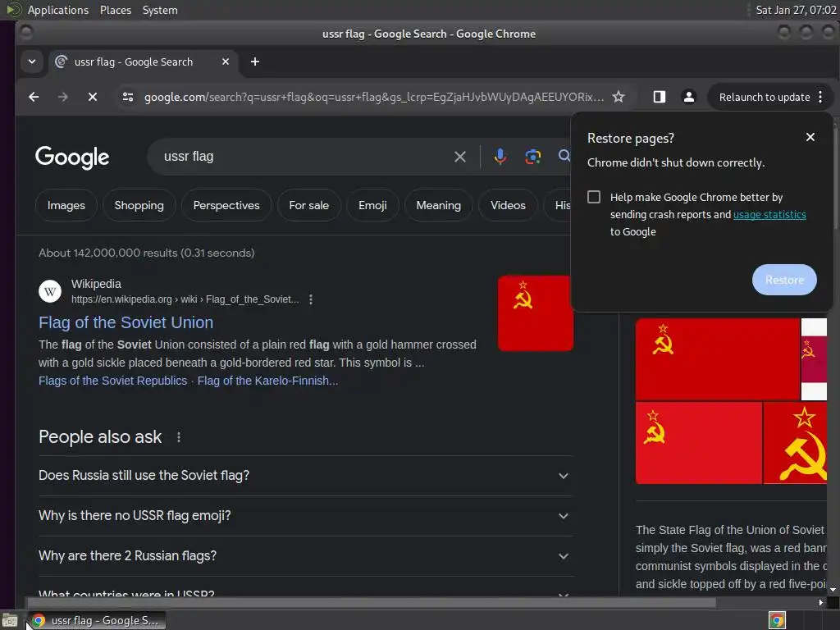The width and height of the screenshot is (840, 630).
Task: Click the Restore button
Action: (x=784, y=280)
